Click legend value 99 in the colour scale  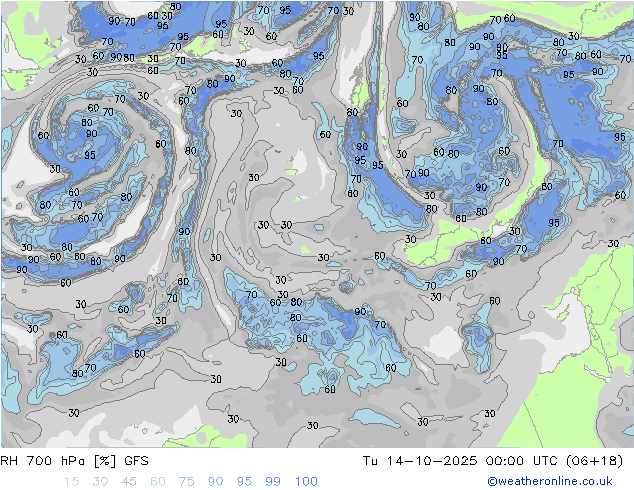click(x=273, y=482)
